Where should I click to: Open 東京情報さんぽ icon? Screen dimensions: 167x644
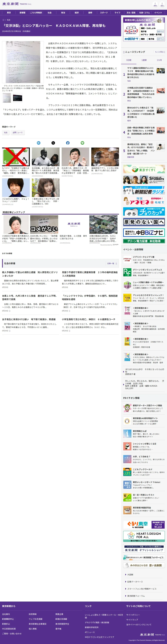tap(127, 434)
